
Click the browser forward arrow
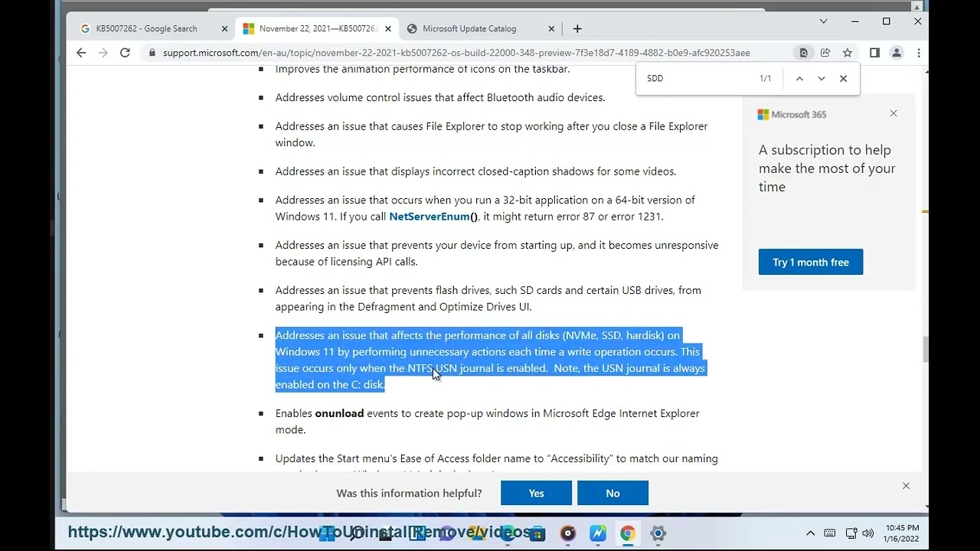click(x=103, y=53)
